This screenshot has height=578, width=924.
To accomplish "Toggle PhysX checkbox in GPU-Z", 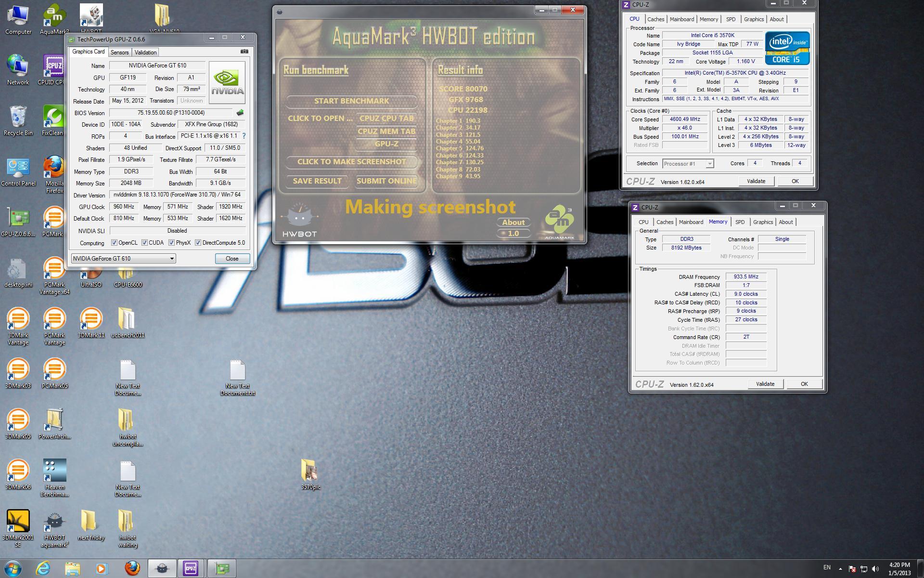I will tap(171, 243).
